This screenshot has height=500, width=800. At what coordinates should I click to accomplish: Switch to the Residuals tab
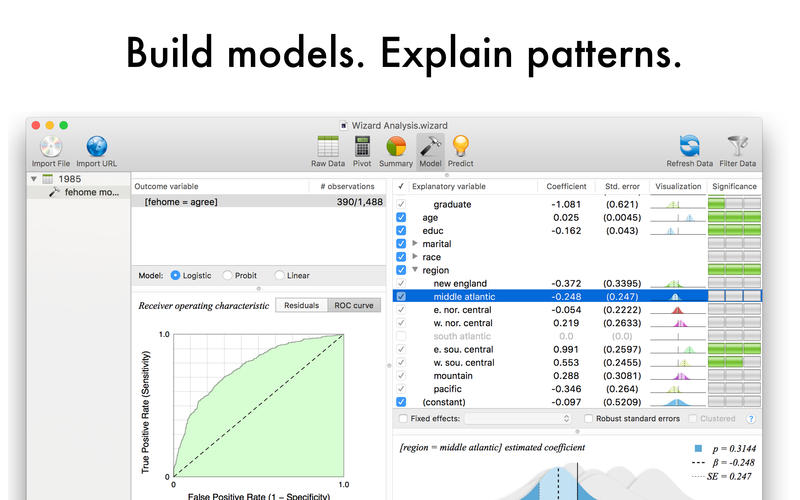tap(301, 305)
